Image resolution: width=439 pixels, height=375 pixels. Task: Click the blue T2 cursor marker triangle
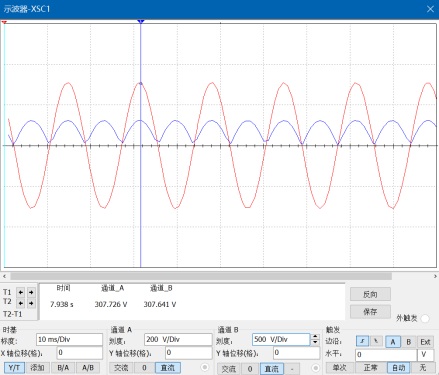coord(141,22)
